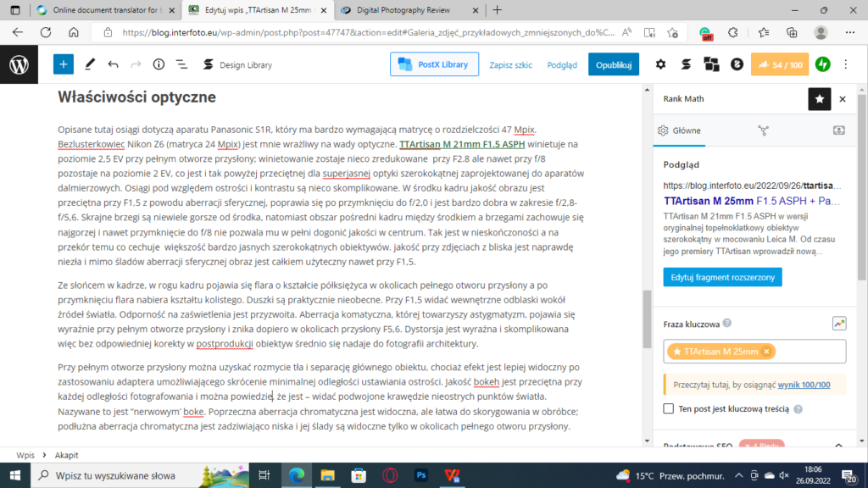Open Opera browser from taskbar
This screenshot has width=868, height=488.
(390, 475)
